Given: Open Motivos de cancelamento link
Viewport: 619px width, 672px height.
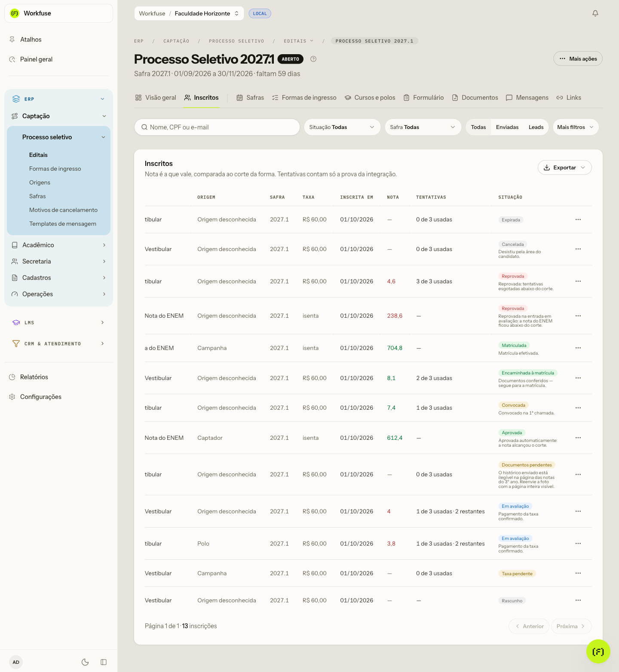Looking at the screenshot, I should [63, 210].
